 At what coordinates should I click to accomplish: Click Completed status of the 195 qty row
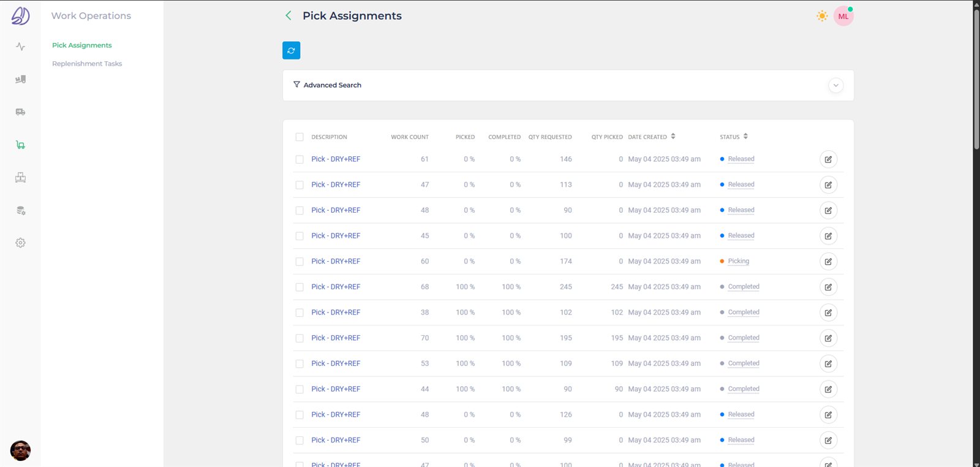[744, 338]
